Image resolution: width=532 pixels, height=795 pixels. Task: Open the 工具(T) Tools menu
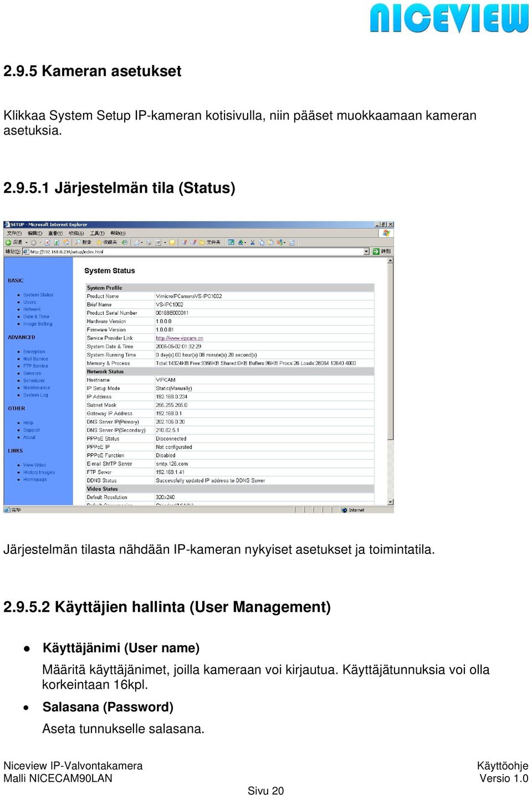pos(97,233)
